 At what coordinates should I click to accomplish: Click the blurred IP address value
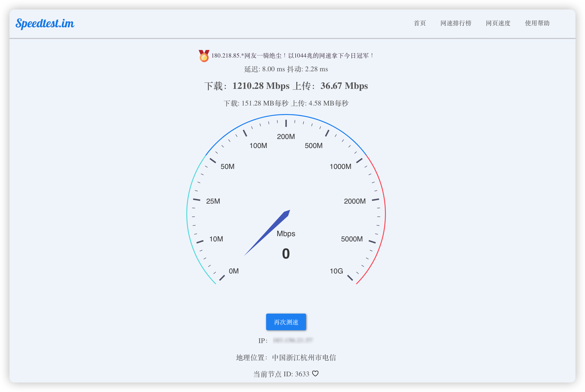(x=292, y=340)
